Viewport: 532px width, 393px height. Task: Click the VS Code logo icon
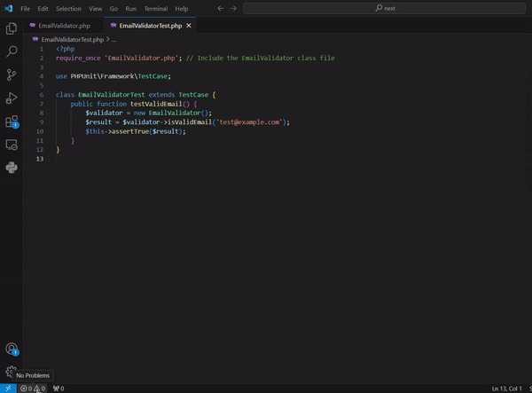click(x=9, y=8)
